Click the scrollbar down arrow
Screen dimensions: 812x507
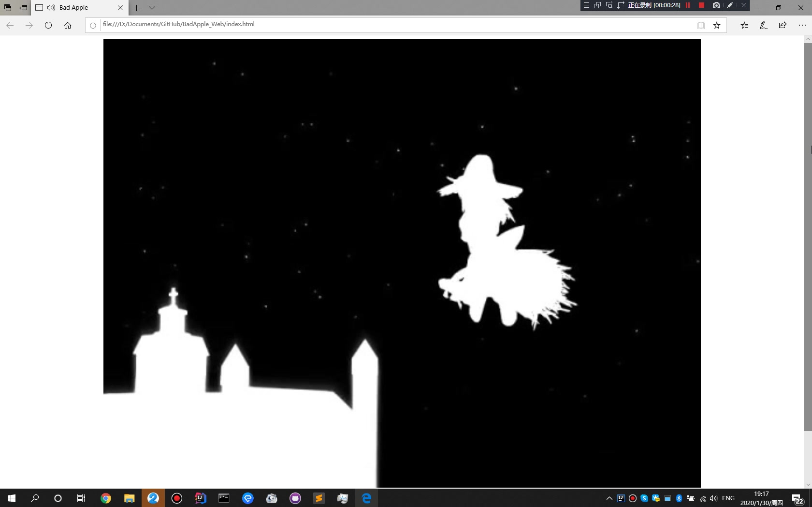pyautogui.click(x=808, y=484)
